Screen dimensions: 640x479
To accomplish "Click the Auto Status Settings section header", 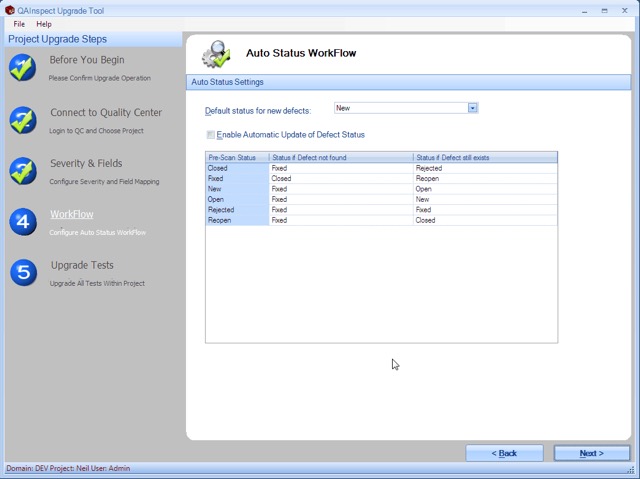I will [x=408, y=82].
